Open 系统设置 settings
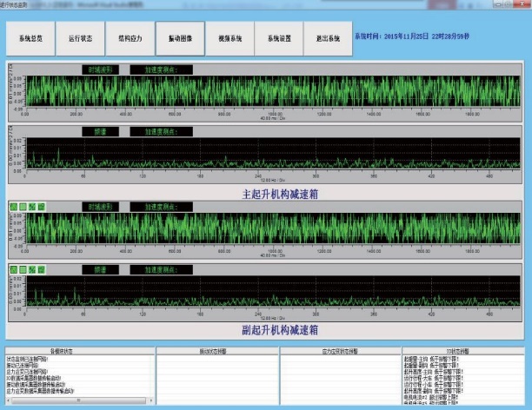The height and width of the screenshot is (410, 532). click(x=280, y=39)
